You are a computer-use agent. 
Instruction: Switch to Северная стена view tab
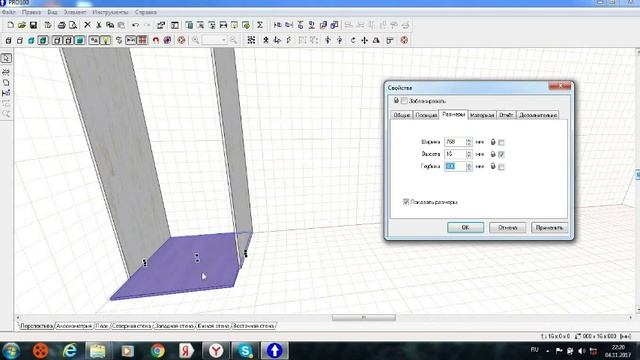[132, 326]
